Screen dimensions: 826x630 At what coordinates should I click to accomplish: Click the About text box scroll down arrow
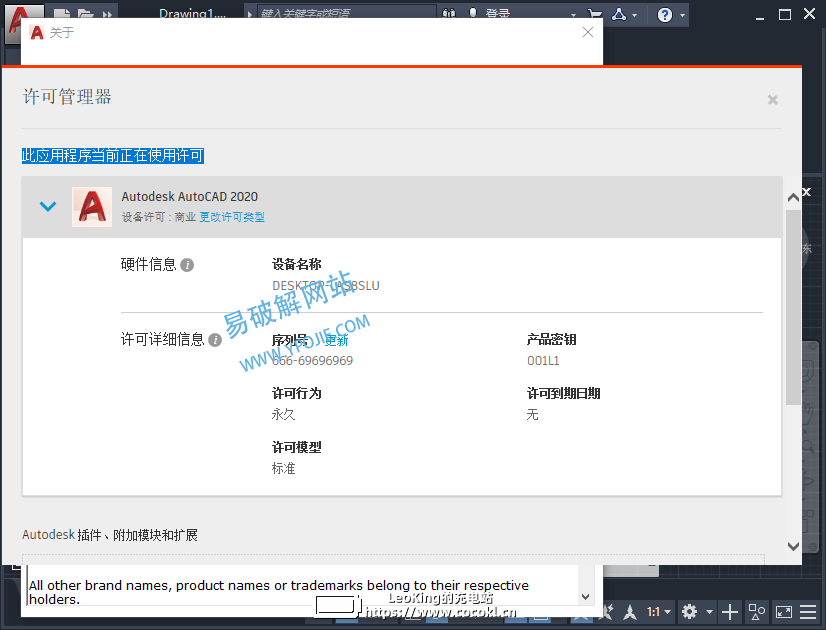tap(585, 597)
